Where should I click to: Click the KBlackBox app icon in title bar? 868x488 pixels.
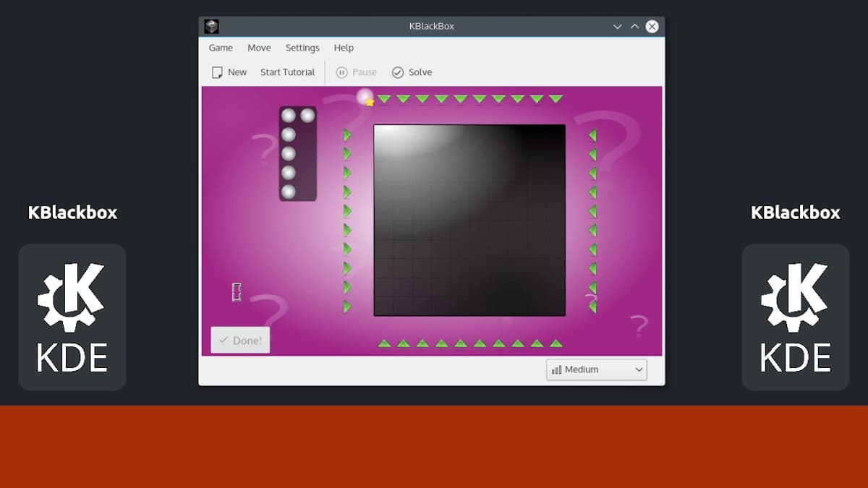211,26
